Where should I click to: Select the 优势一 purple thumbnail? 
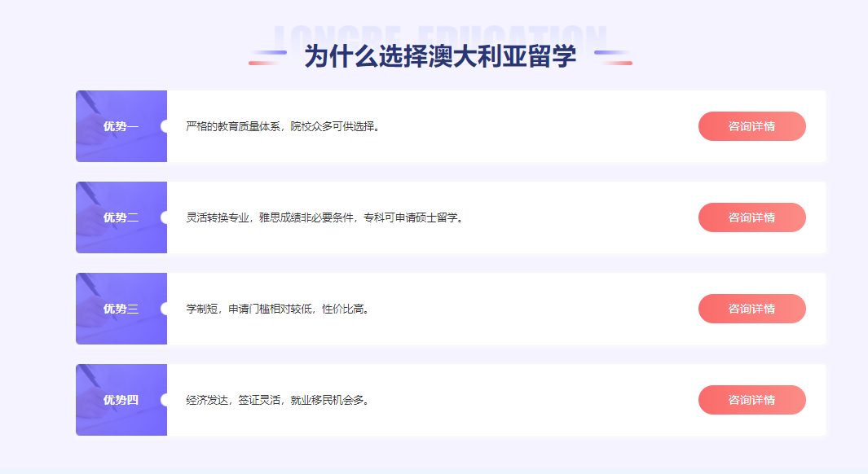point(121,126)
